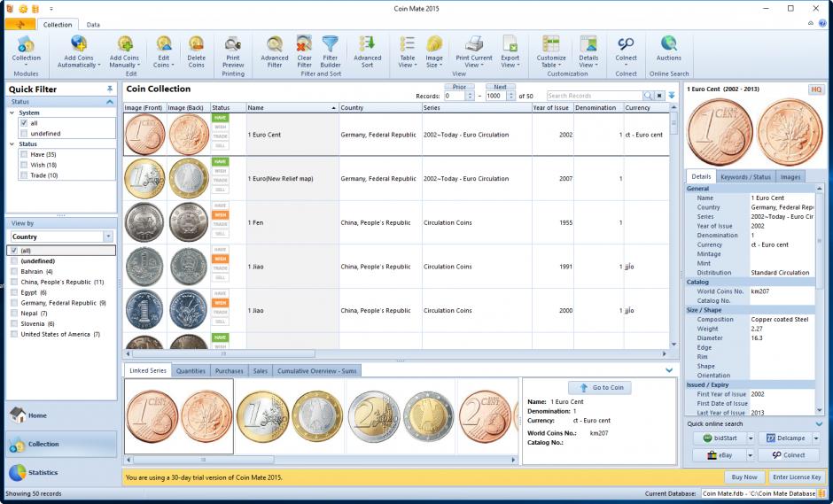Open the help icon at top right
Viewport: 833px width, 504px height.
coord(823,23)
